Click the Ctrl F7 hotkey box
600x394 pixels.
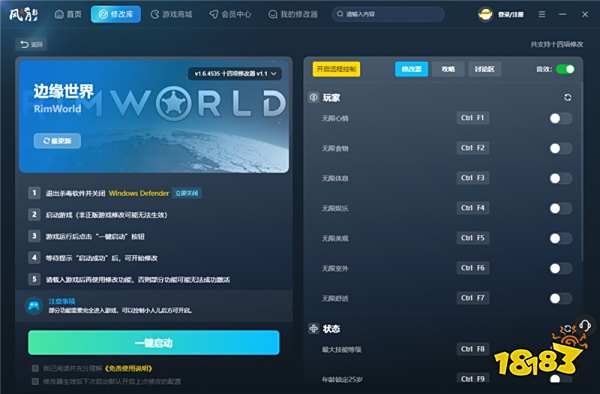click(x=473, y=298)
